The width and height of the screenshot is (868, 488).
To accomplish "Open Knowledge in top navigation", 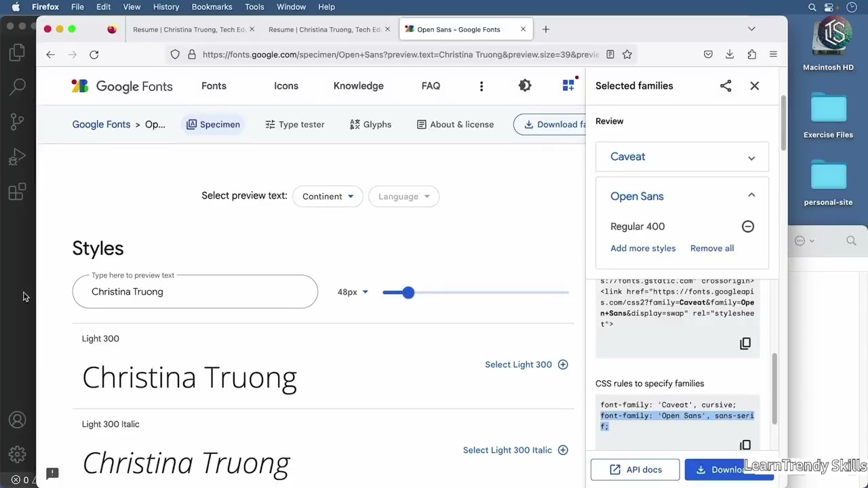I will click(359, 86).
